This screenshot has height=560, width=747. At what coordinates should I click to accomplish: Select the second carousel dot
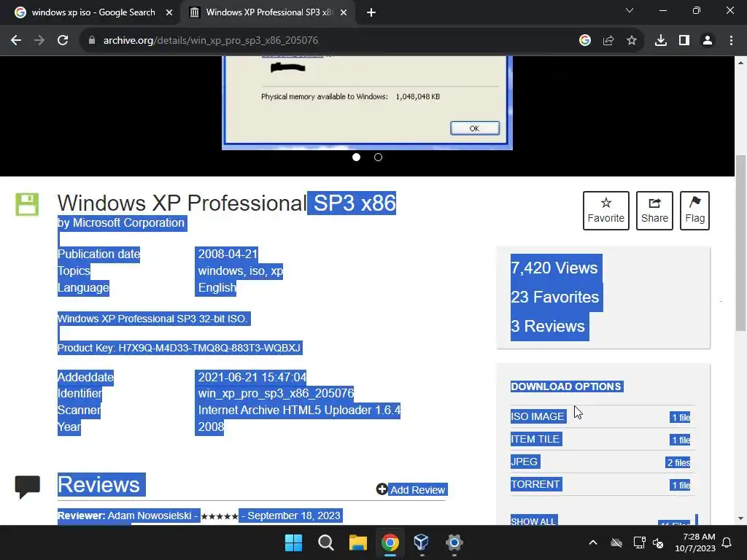tap(379, 157)
